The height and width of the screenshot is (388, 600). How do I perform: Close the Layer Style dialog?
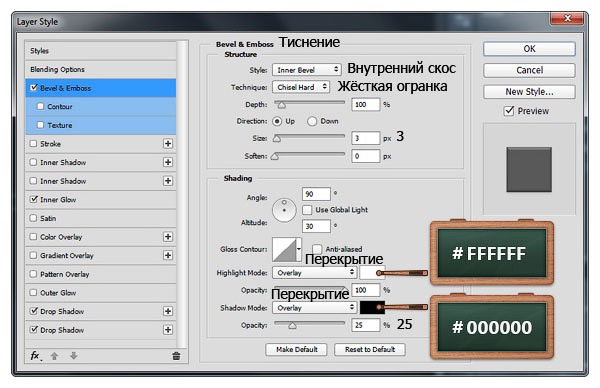click(567, 18)
